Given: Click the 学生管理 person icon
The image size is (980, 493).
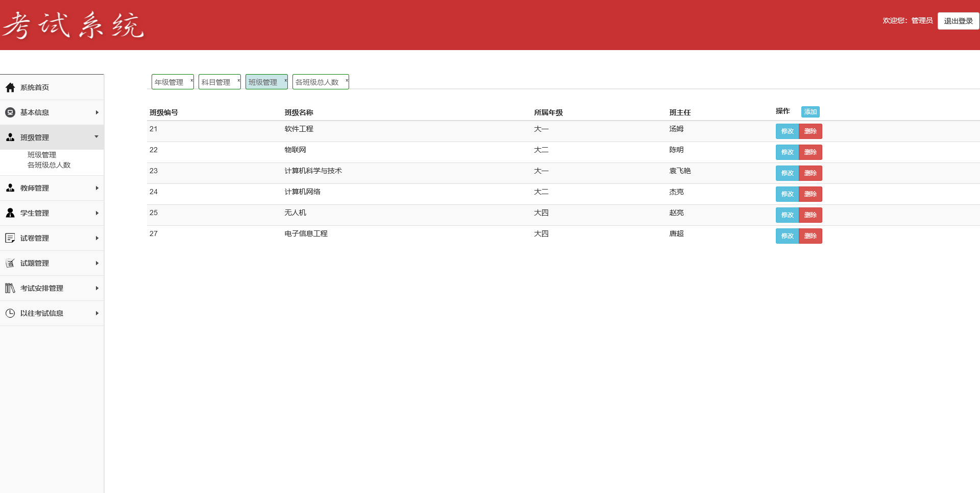Looking at the screenshot, I should 10,213.
